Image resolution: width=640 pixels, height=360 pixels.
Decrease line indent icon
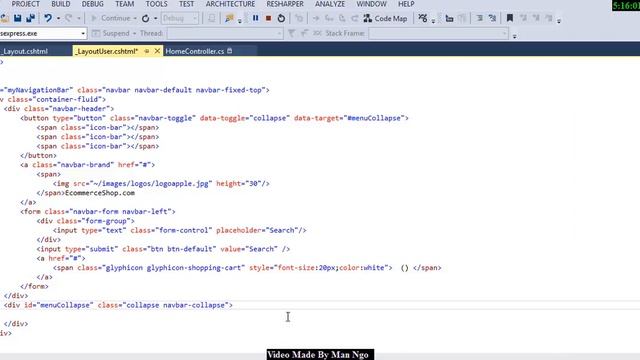(x=480, y=18)
